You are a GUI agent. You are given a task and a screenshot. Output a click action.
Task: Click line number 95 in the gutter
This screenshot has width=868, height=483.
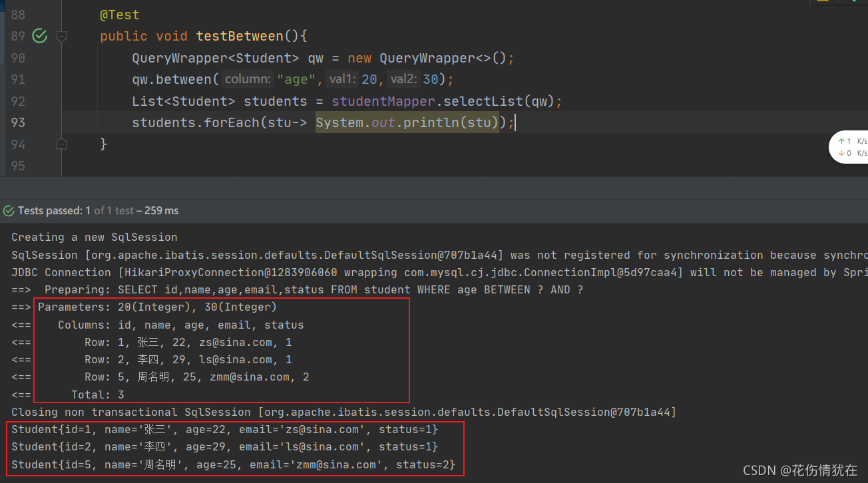[x=18, y=165]
